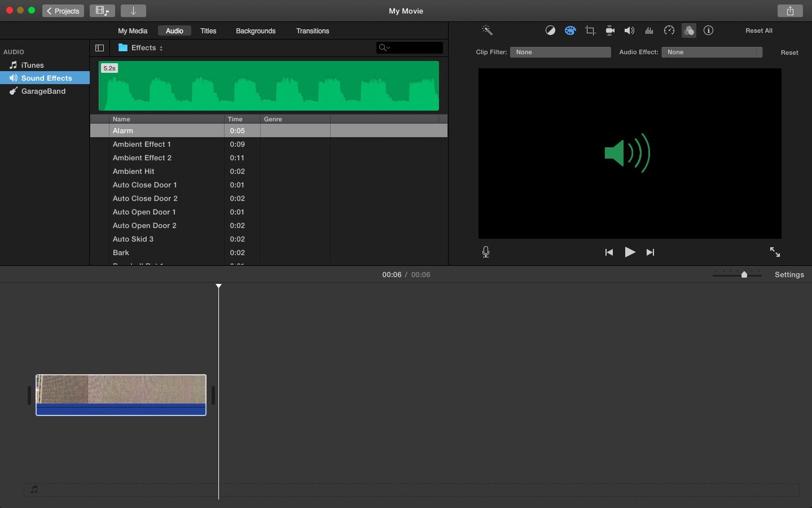The width and height of the screenshot is (812, 508).
Task: Open the volume adjustment icon
Action: (x=629, y=30)
